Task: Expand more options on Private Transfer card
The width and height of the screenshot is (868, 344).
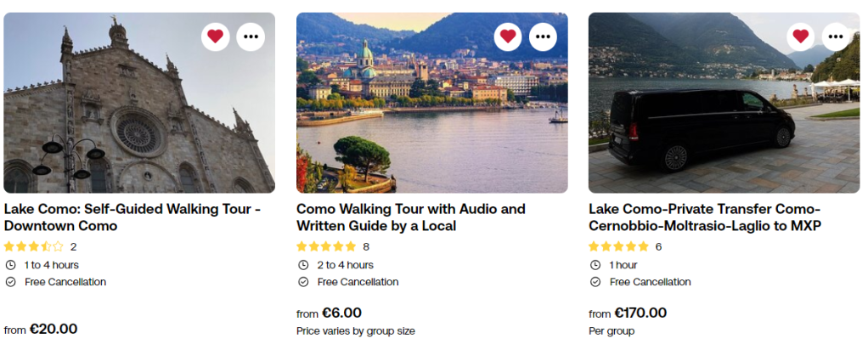Action: (x=836, y=37)
